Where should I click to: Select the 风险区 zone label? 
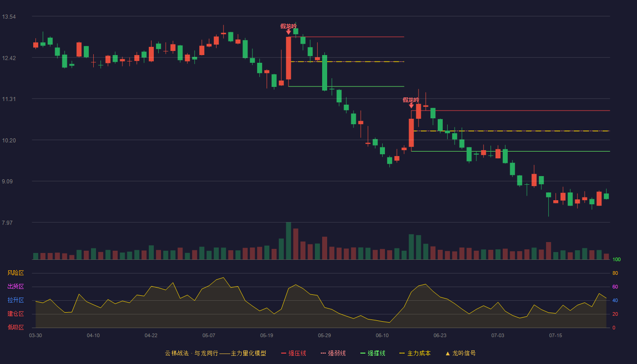point(15,273)
